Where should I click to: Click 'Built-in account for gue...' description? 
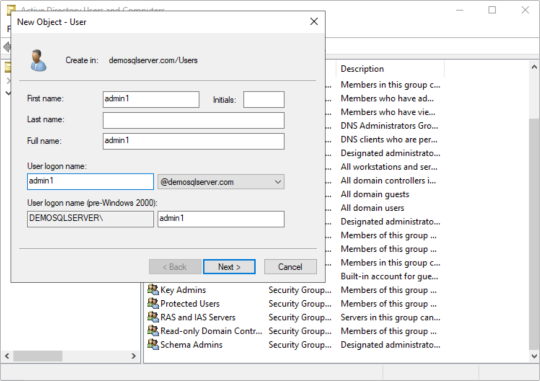point(389,276)
